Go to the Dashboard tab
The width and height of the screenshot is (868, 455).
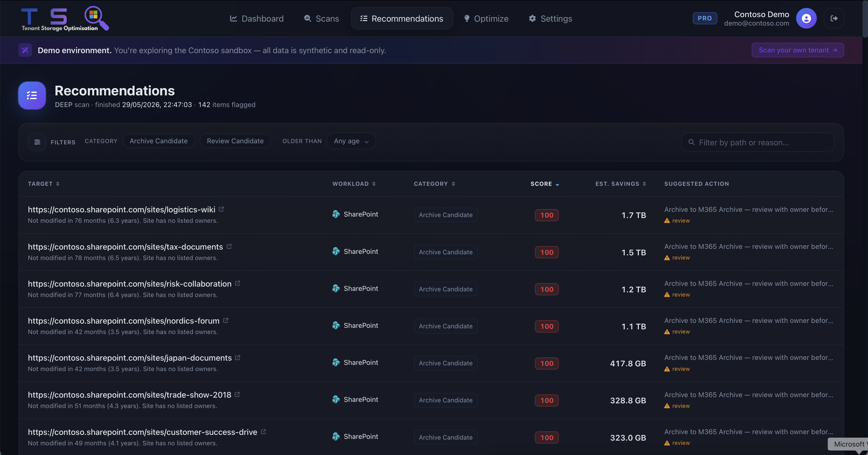tap(257, 19)
